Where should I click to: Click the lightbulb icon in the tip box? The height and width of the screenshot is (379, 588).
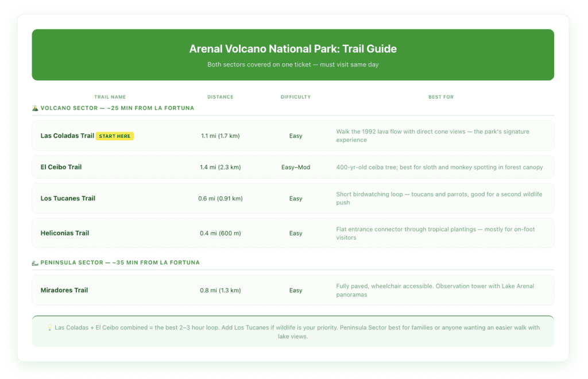[49, 327]
